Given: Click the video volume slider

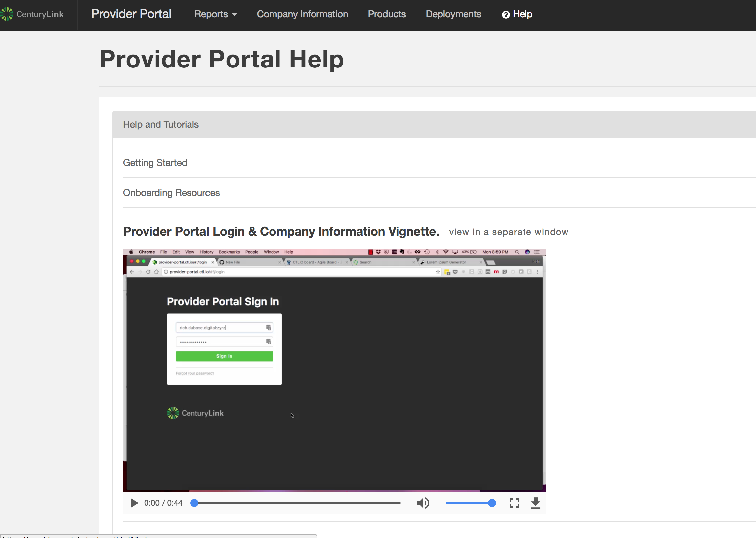Looking at the screenshot, I should (471, 503).
